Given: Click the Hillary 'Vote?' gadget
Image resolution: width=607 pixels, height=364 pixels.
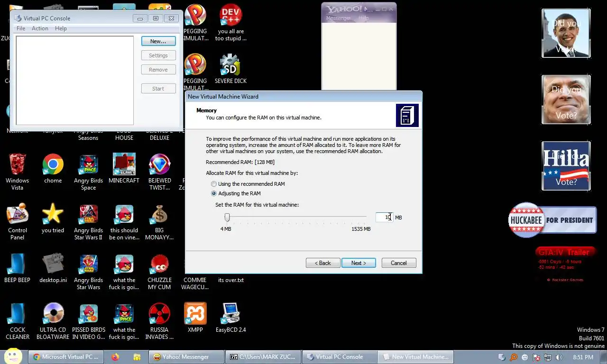Looking at the screenshot, I should (566, 166).
